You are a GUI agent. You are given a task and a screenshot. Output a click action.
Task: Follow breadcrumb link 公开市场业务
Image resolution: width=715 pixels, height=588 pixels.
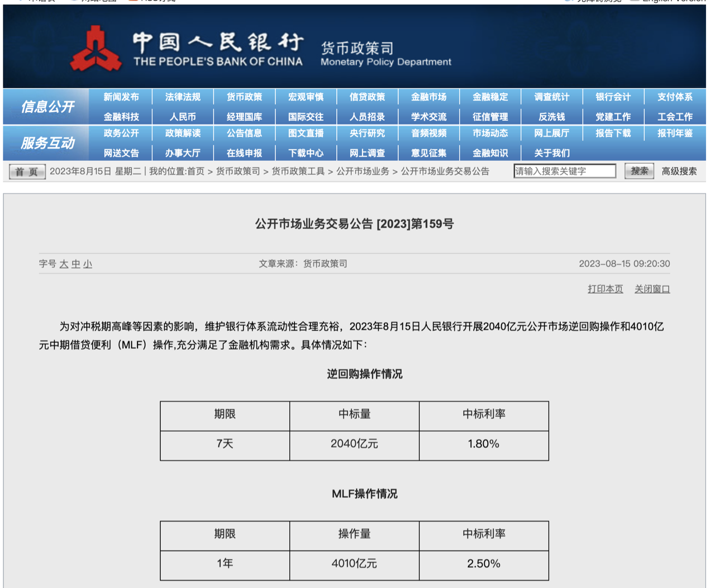(x=363, y=171)
